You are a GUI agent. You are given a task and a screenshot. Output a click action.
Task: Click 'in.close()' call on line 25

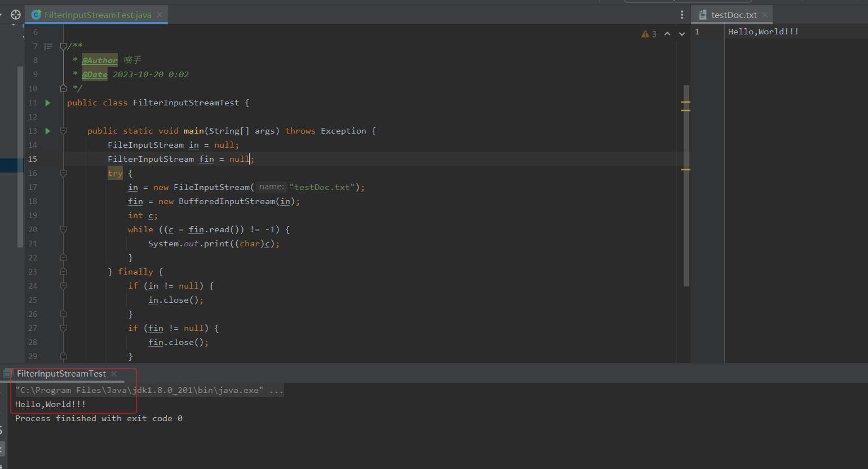(x=174, y=300)
